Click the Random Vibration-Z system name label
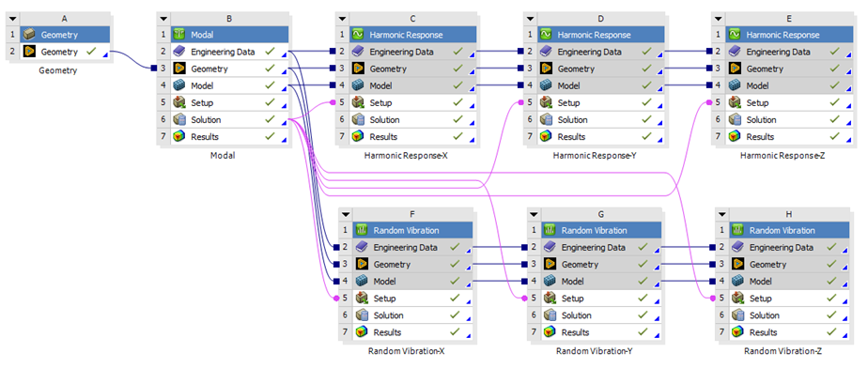Viewport: 868px width, 368px height. pos(783,351)
